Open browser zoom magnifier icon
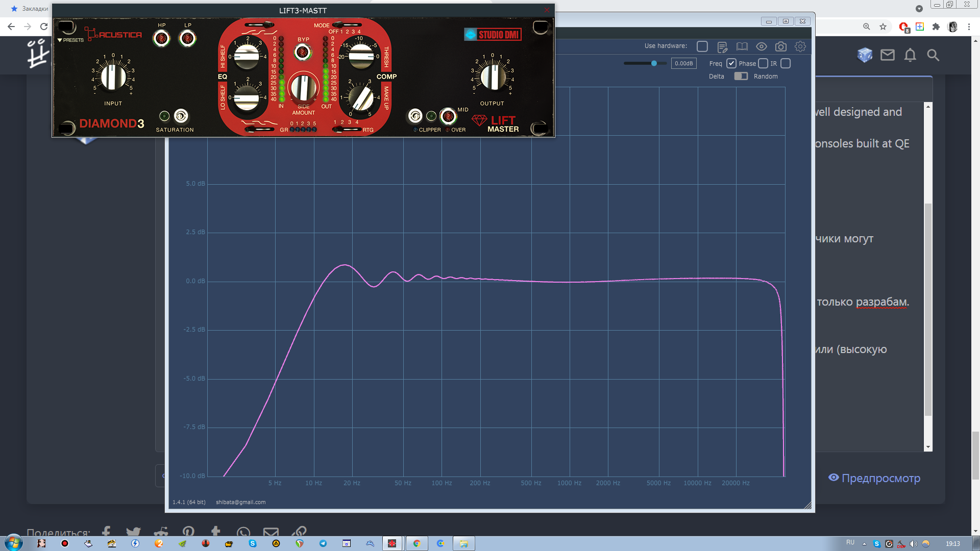This screenshot has height=551, width=980. pyautogui.click(x=867, y=27)
